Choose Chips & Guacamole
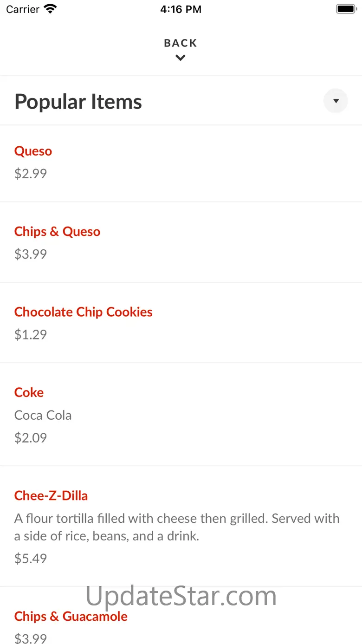The image size is (362, 644). pyautogui.click(x=71, y=617)
